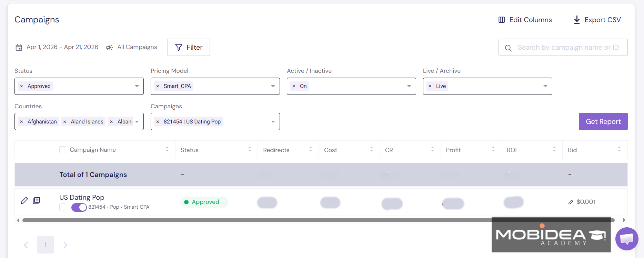Viewport: 644px width, 258px height.
Task: Expand the Active / Inactive dropdown
Action: tap(409, 86)
